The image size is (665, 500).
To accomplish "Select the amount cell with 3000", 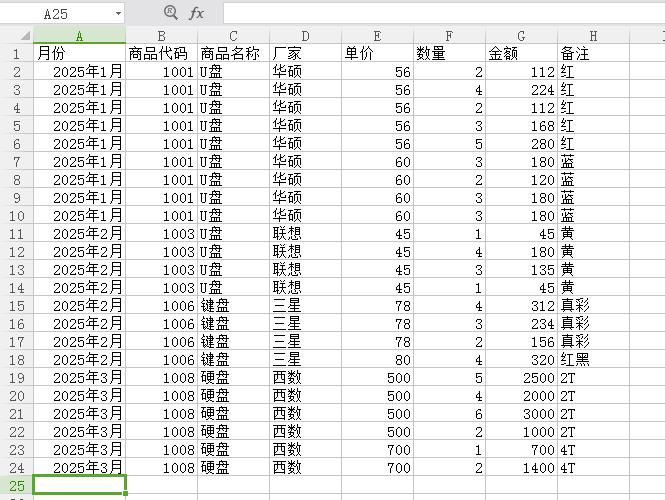I will 521,413.
